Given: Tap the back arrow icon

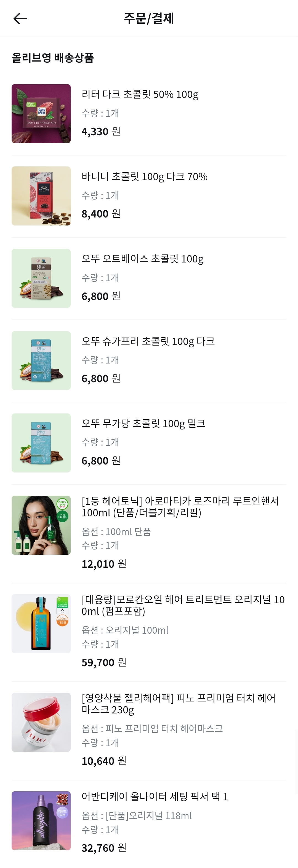Looking at the screenshot, I should click(20, 18).
